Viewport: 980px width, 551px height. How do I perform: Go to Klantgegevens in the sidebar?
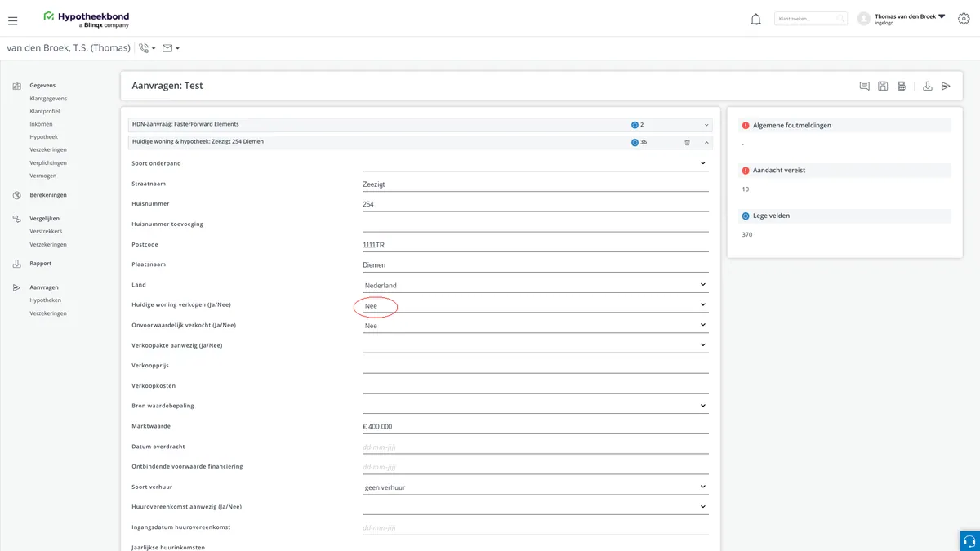pyautogui.click(x=48, y=98)
